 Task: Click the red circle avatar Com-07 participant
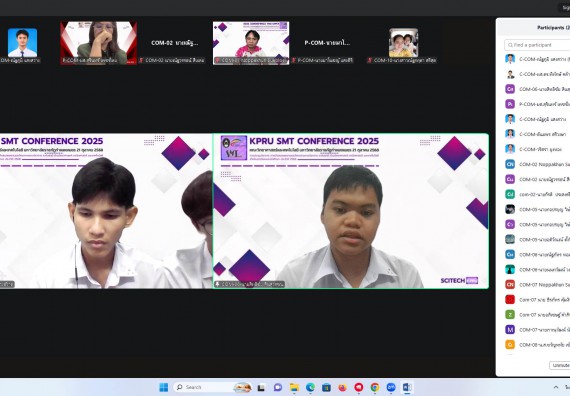point(537,300)
